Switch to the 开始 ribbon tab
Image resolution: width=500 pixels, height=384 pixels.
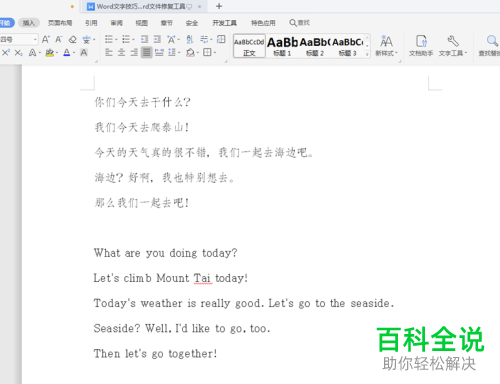(6, 23)
